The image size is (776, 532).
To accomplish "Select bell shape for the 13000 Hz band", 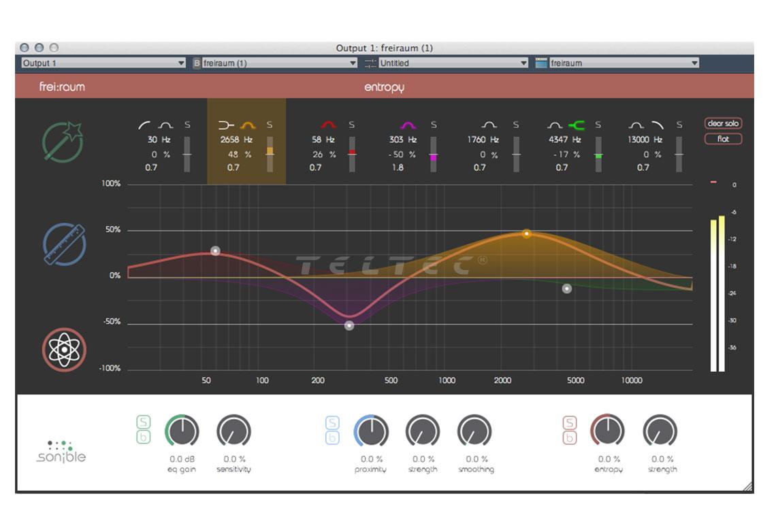I will pos(636,125).
